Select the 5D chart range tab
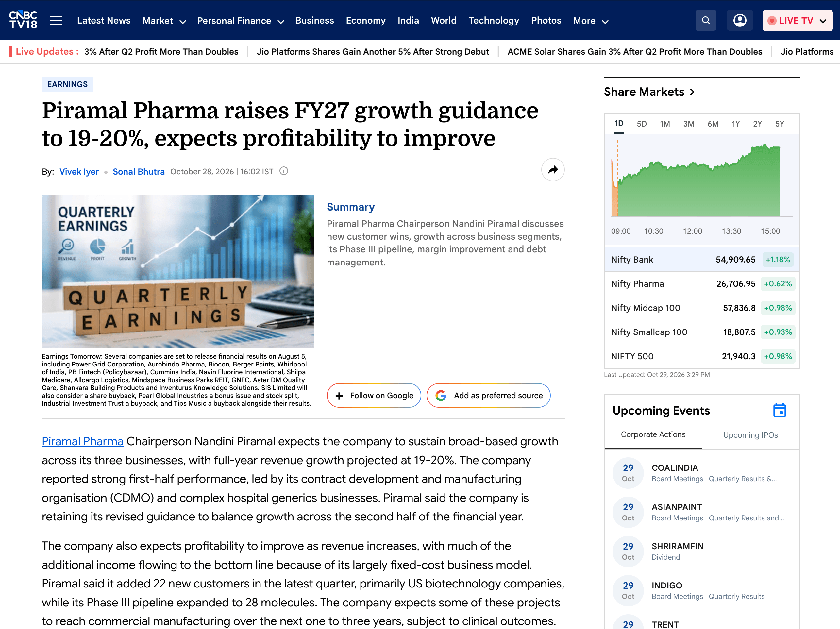Screen dimensions: 840x629 pyautogui.click(x=641, y=124)
